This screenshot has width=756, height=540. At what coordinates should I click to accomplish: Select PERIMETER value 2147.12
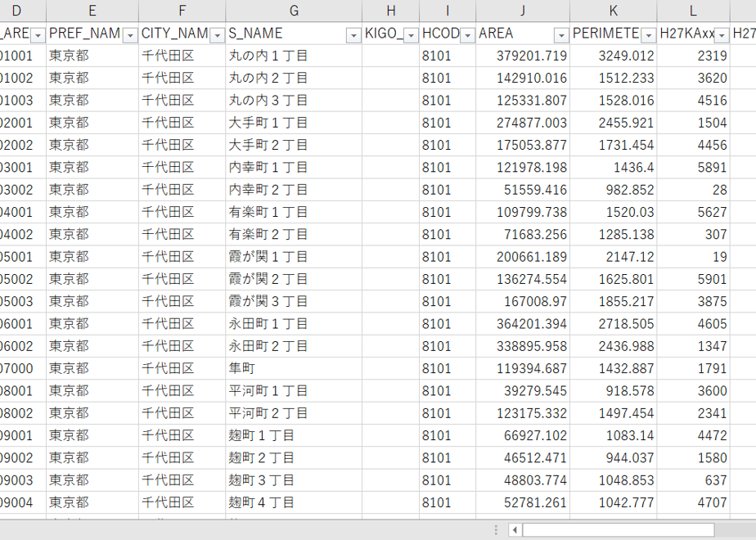pyautogui.click(x=614, y=257)
